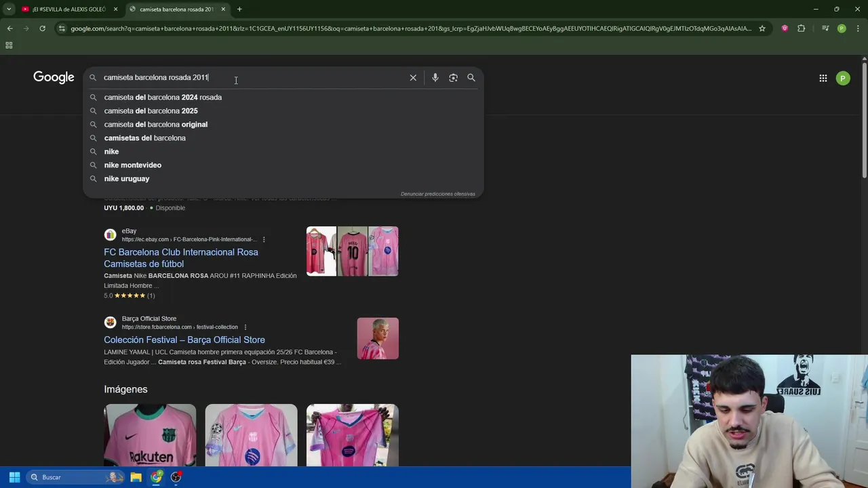Close the camiseta barcelona rosada tab

223,9
